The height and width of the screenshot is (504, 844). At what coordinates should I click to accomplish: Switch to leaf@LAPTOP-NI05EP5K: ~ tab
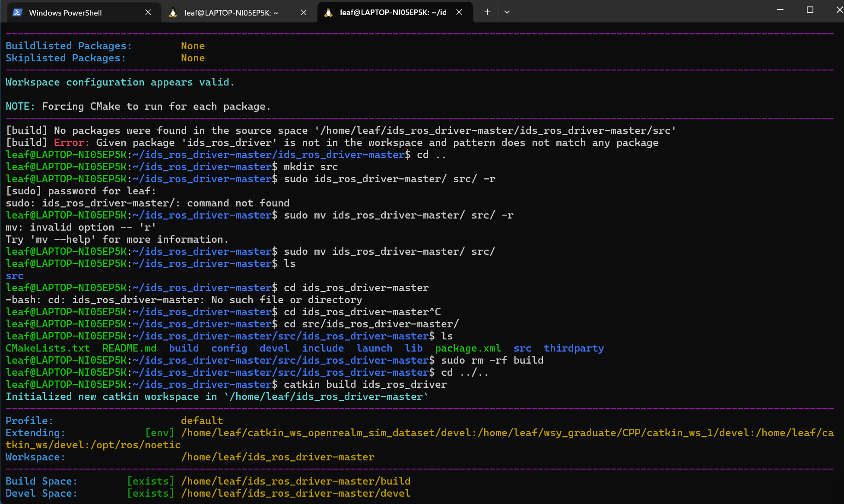pos(231,13)
